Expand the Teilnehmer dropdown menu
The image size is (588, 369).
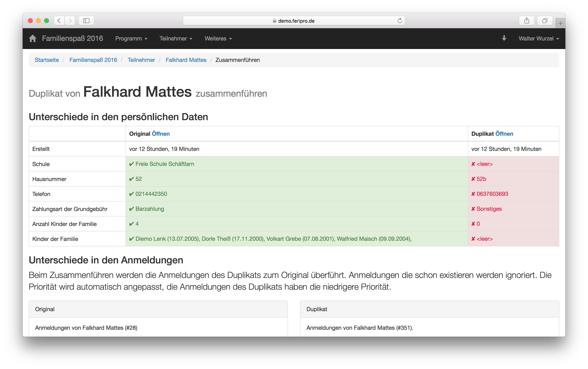pos(176,39)
